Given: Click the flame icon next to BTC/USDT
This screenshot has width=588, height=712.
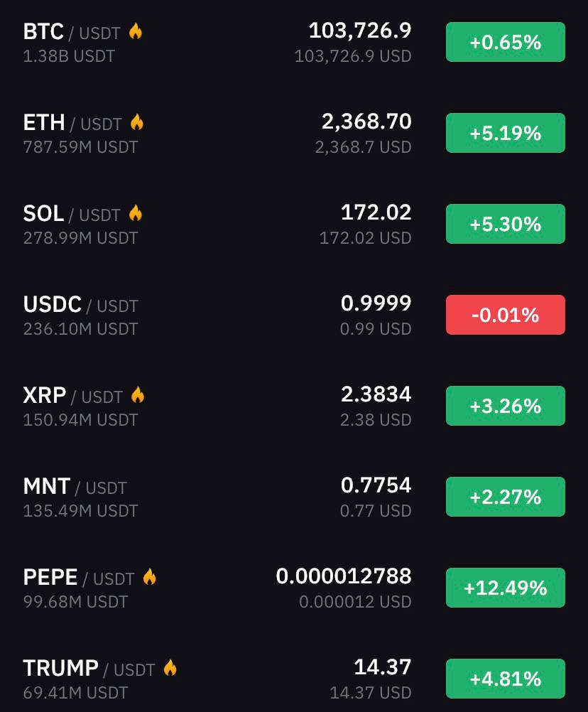Looking at the screenshot, I should (136, 32).
